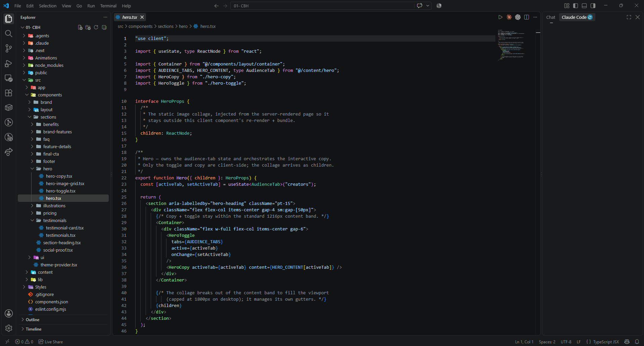644x346 pixels.
Task: Close the hero.tsx editor tab
Action: [x=142, y=17]
